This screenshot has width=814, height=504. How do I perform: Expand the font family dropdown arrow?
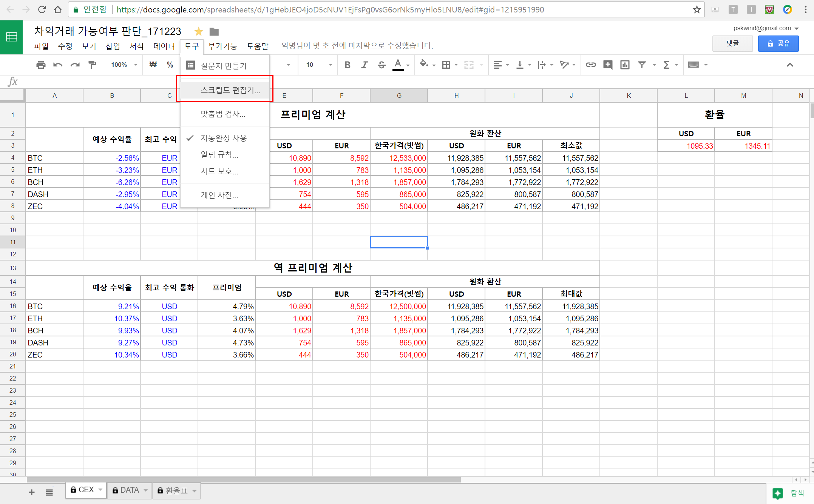(289, 65)
